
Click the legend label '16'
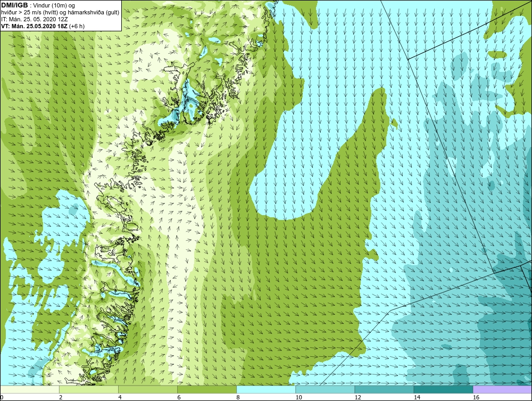(476, 397)
